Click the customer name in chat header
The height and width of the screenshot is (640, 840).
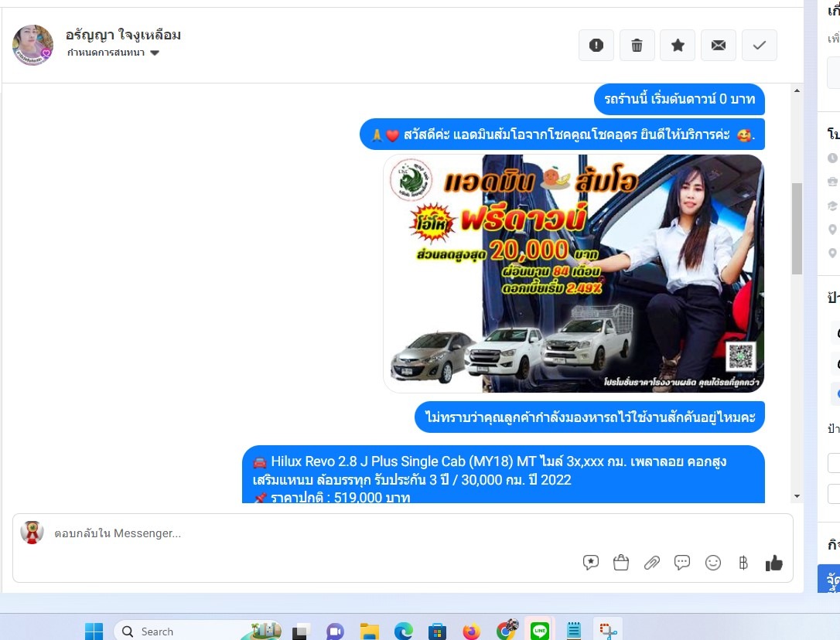pos(124,35)
